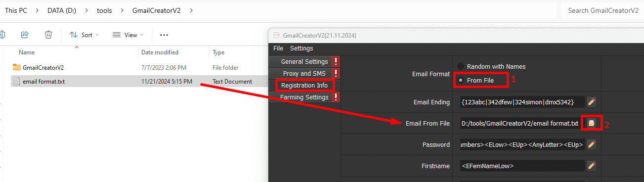Expand chevron after 'DATA (D:)' in breadcrumb
The height and width of the screenshot is (182, 644).
(86, 10)
